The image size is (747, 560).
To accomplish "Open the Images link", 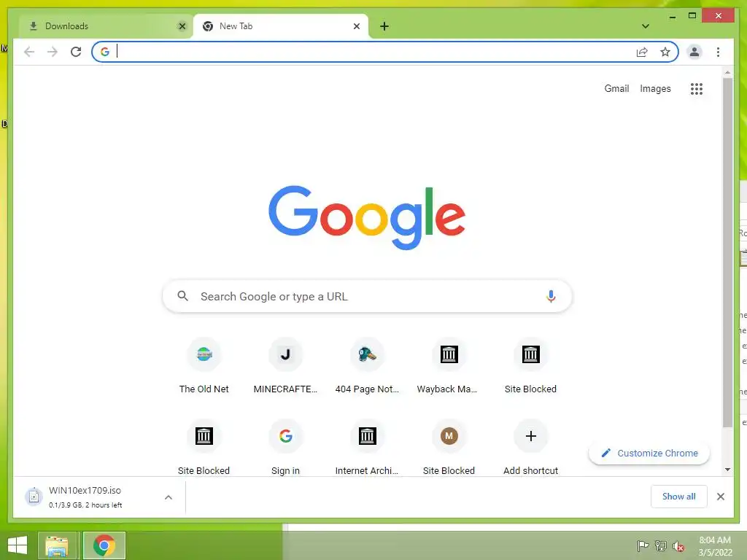I will [x=655, y=88].
